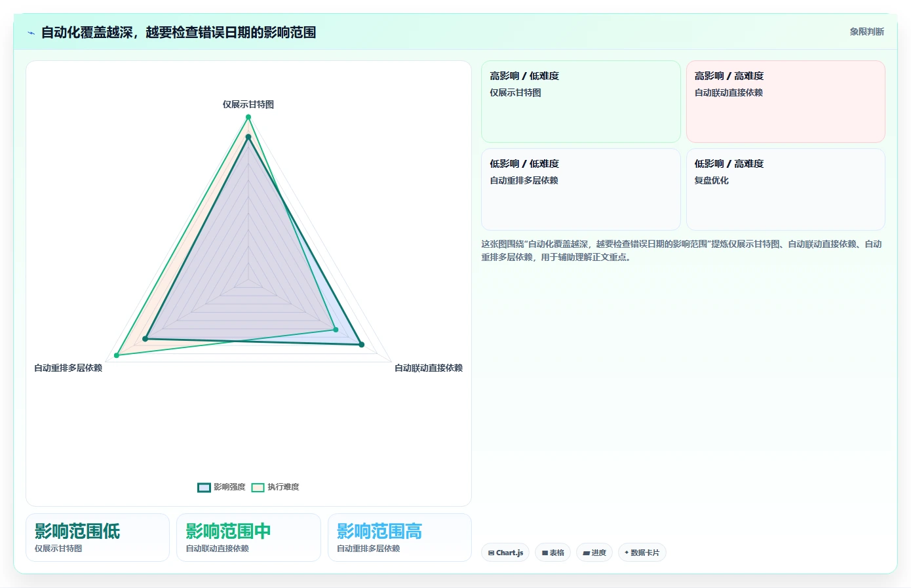Click the chart title 自动化覆盖越深 heading
The height and width of the screenshot is (588, 911).
(x=178, y=32)
